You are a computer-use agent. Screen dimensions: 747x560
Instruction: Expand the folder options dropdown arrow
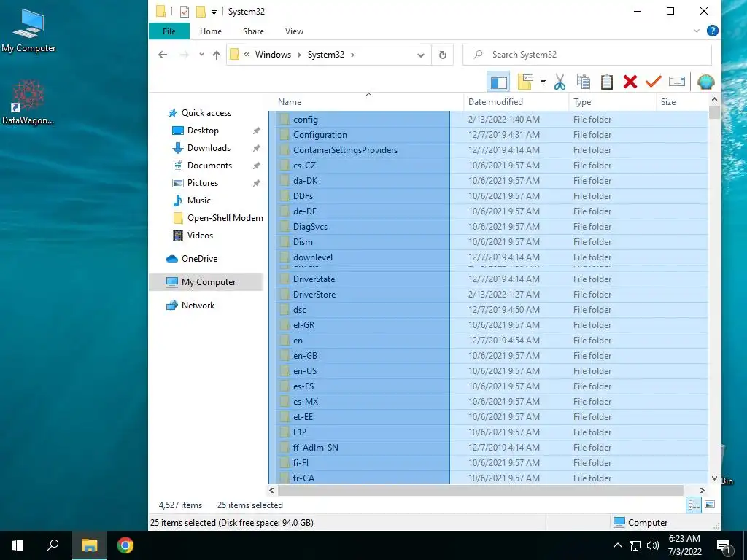tap(543, 82)
